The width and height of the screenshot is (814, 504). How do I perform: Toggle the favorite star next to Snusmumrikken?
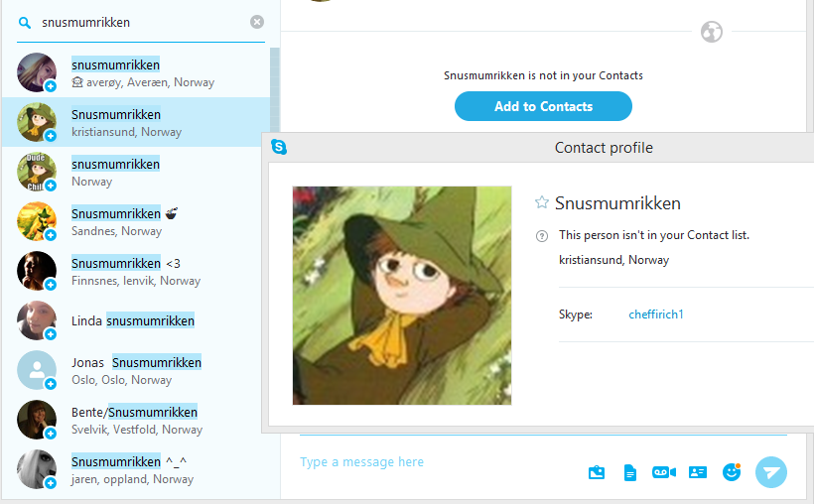point(541,202)
